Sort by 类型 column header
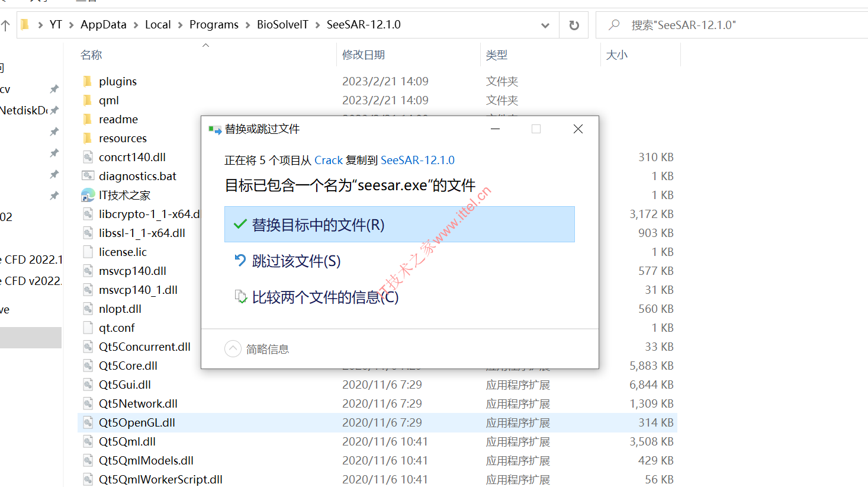This screenshot has width=868, height=487. pos(497,55)
